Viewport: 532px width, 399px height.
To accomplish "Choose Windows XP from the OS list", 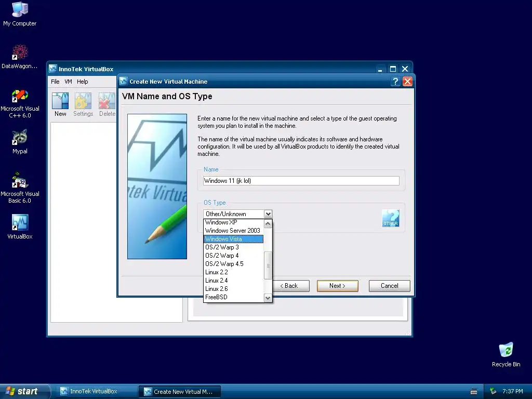I will click(x=233, y=222).
